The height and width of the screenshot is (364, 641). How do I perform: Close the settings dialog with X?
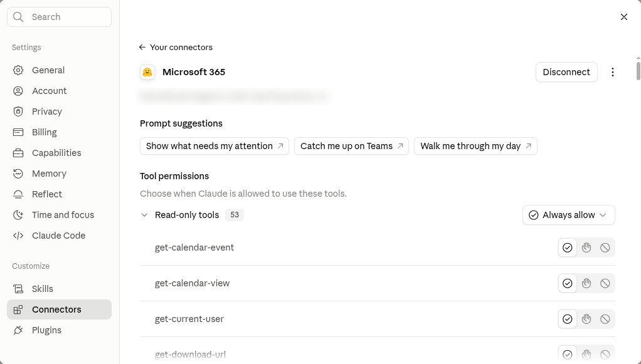point(624,17)
